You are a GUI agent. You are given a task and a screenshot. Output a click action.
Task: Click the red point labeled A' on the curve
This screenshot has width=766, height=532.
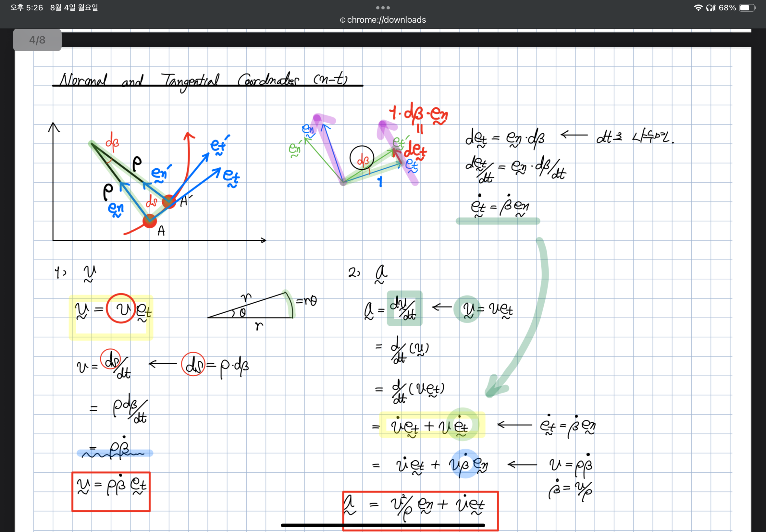click(x=169, y=202)
